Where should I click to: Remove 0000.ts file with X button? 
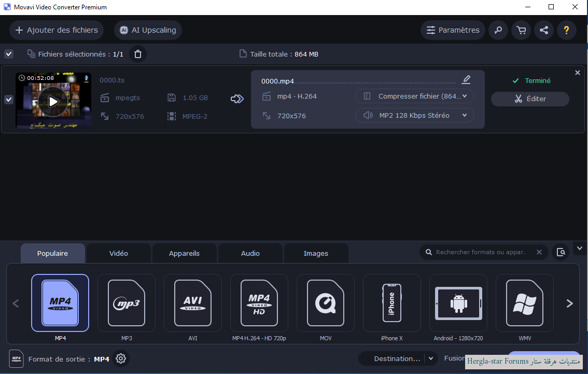coord(578,73)
